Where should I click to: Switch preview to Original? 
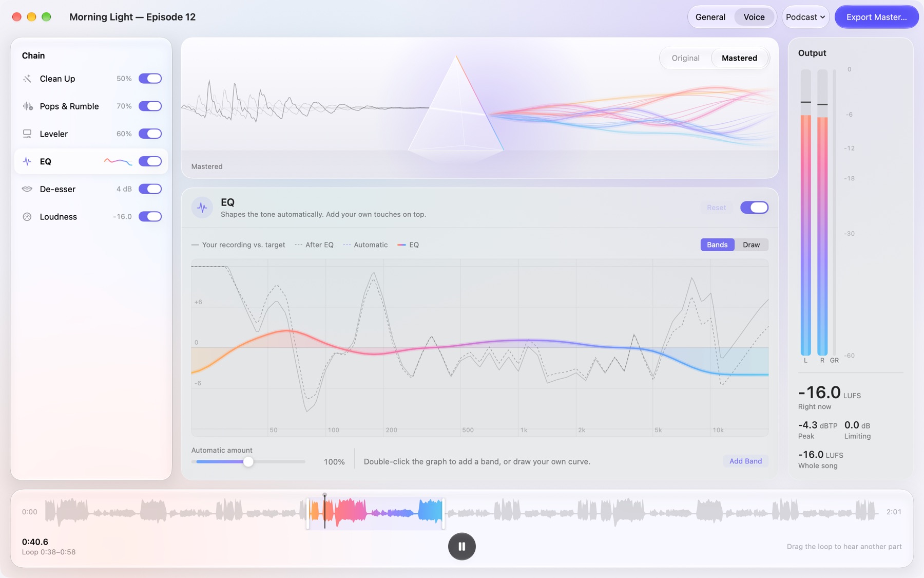[685, 58]
